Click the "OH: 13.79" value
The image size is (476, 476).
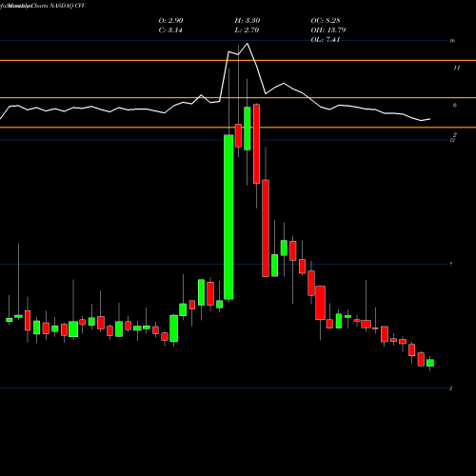pos(328,30)
